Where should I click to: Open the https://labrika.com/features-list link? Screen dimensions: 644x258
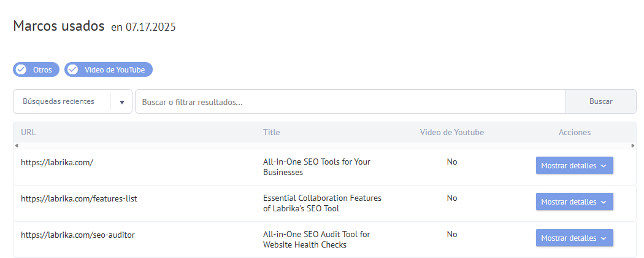pyautogui.click(x=79, y=199)
